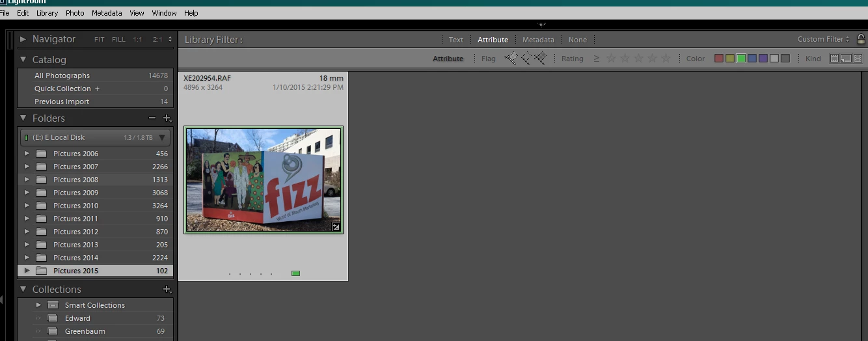This screenshot has height=341, width=868.
Task: Set Navigator zoom to FIT
Action: coord(99,40)
